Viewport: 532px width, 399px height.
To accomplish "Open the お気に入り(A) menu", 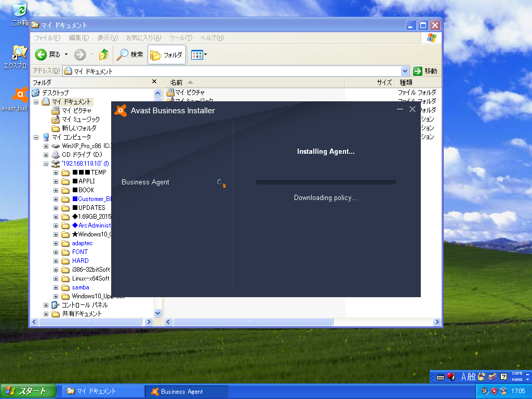I will (143, 37).
